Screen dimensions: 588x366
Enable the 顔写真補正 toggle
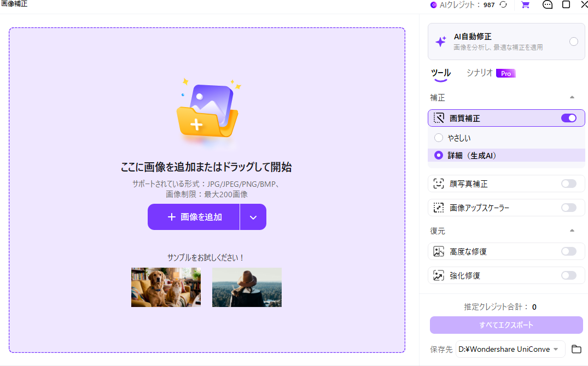pos(569,184)
